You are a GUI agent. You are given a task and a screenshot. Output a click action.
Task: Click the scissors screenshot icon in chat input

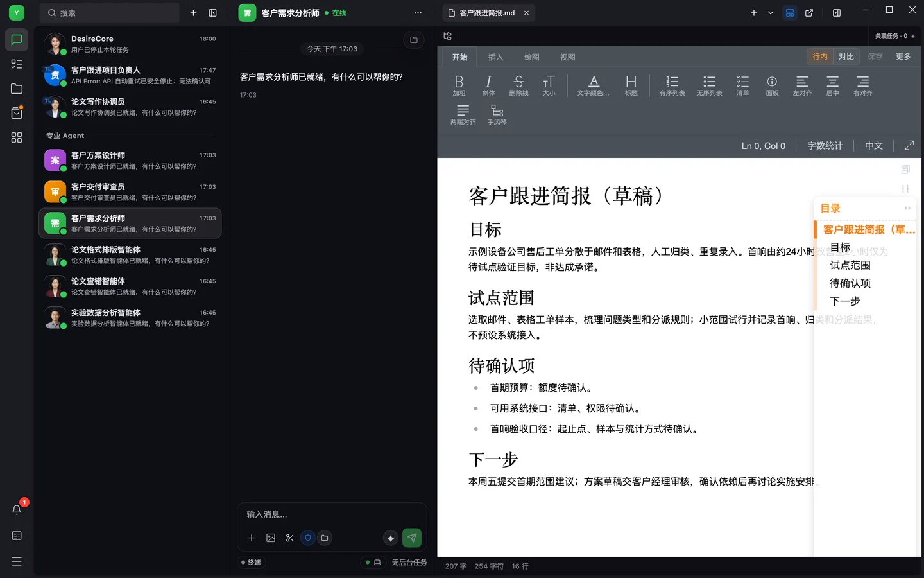pyautogui.click(x=289, y=538)
